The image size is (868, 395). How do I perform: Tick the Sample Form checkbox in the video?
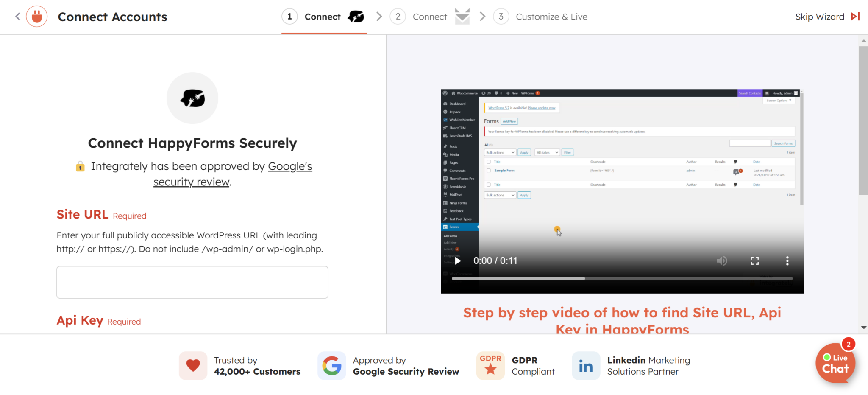click(489, 171)
